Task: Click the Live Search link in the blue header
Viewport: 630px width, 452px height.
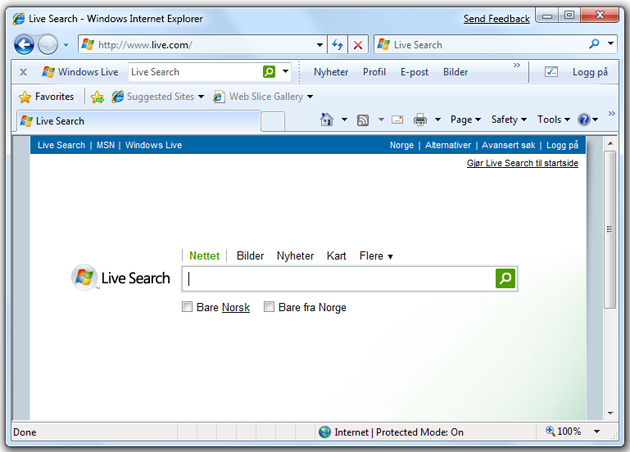Action: click(x=61, y=145)
